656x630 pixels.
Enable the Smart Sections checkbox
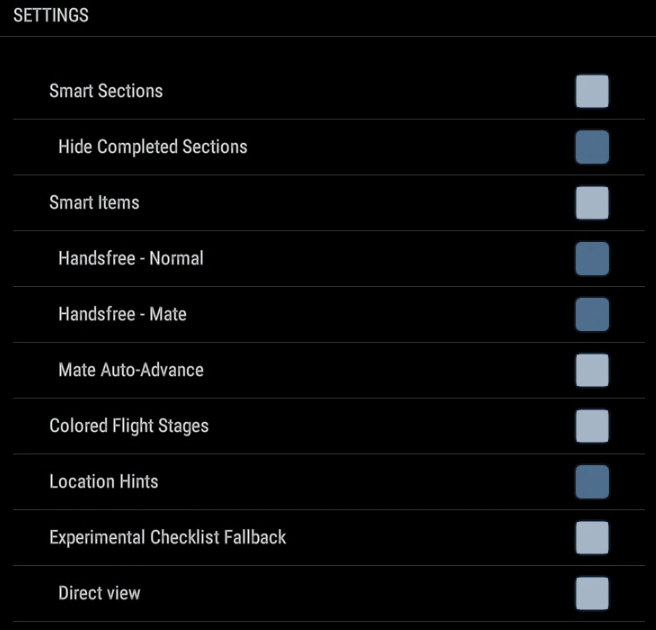point(592,91)
